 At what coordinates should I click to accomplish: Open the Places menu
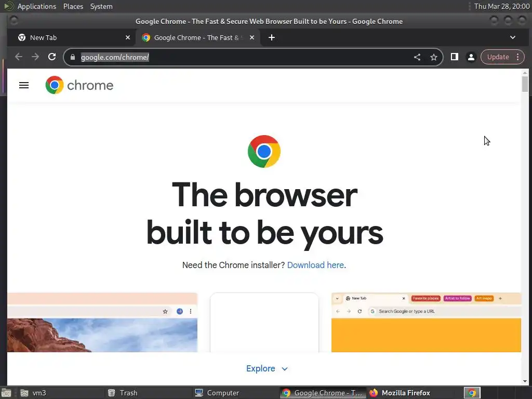tap(73, 6)
